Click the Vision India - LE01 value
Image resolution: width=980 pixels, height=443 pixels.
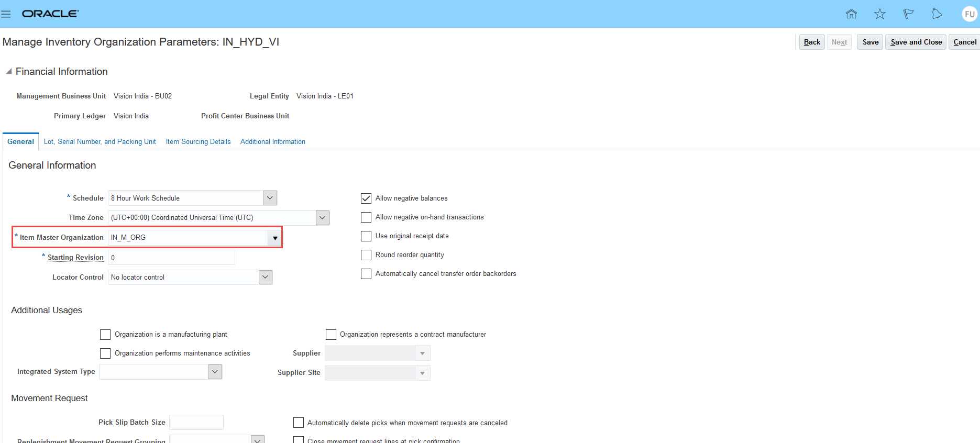coord(325,96)
